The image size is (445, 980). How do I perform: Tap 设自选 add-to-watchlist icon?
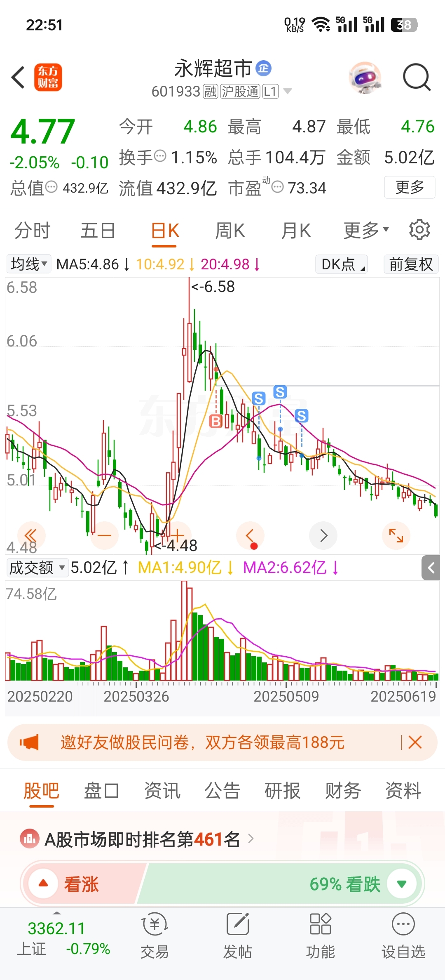(403, 935)
